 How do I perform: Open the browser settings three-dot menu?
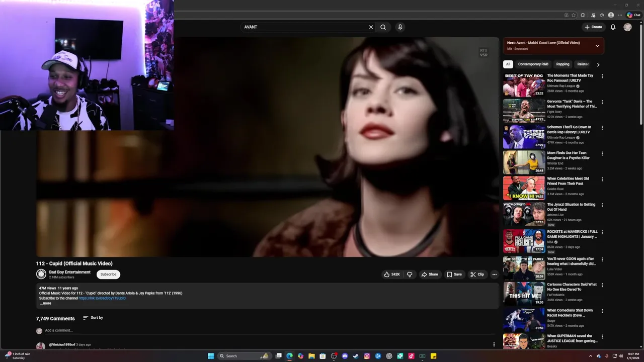point(620,15)
